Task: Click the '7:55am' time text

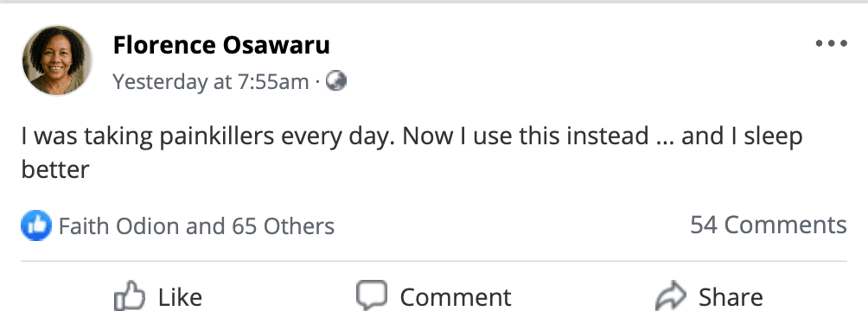Action: 273,82
